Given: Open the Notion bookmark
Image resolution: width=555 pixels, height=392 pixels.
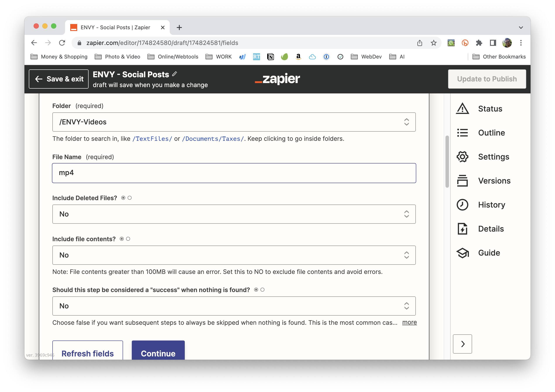Looking at the screenshot, I should point(271,57).
